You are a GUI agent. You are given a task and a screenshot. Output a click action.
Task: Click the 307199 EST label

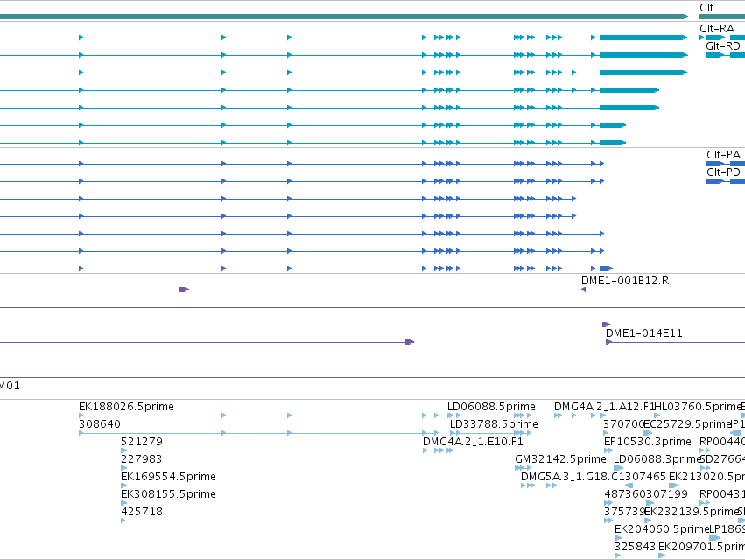tap(666, 494)
